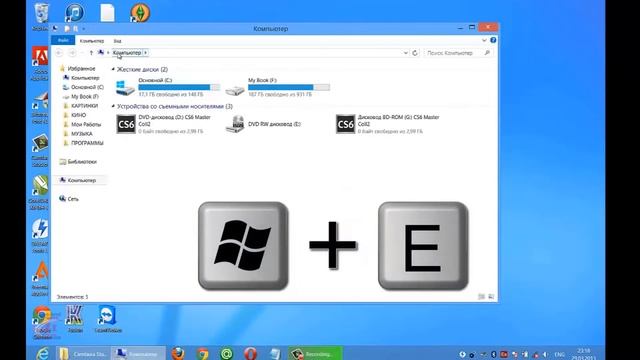Expand the ribbon with the chevron

click(484, 40)
